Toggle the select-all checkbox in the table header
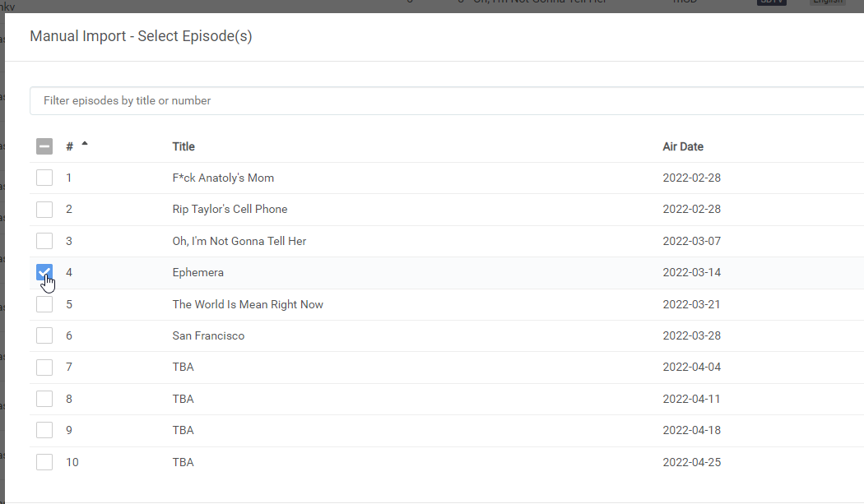Viewport: 864px width, 504px height. 44,146
